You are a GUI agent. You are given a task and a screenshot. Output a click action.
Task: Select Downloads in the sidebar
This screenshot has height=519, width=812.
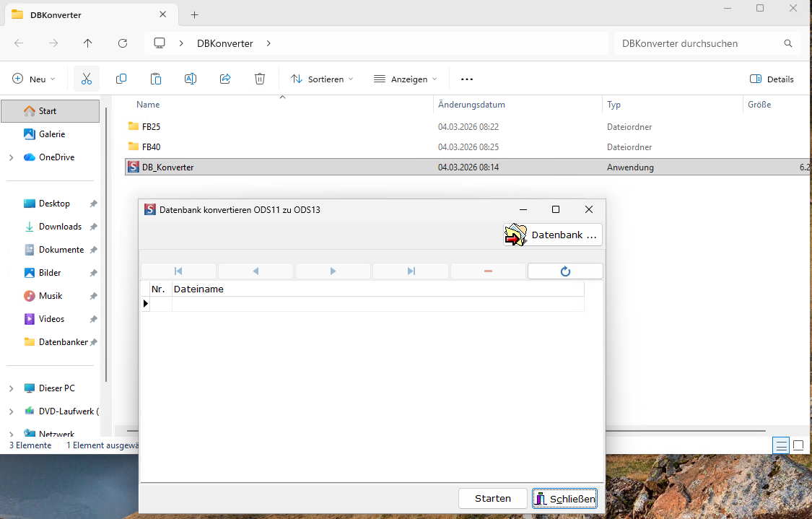[60, 227]
